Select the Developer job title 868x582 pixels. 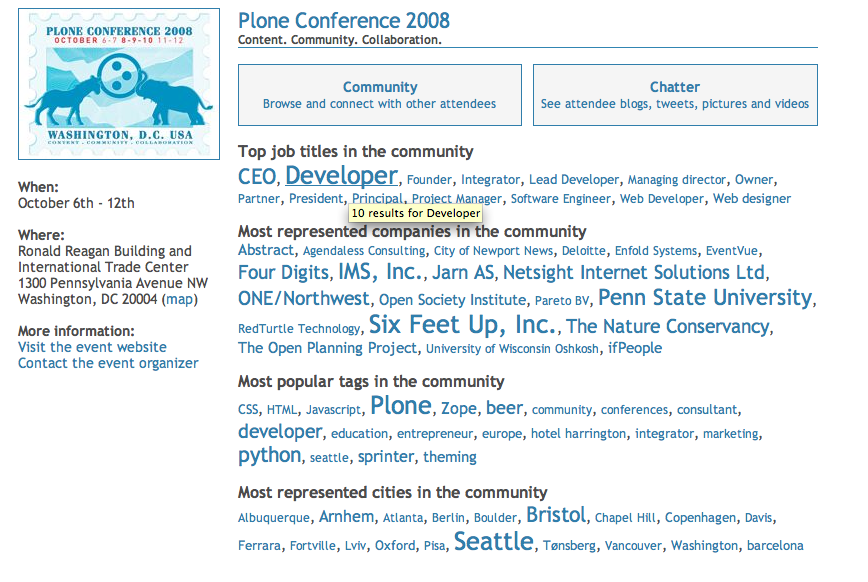tap(341, 176)
